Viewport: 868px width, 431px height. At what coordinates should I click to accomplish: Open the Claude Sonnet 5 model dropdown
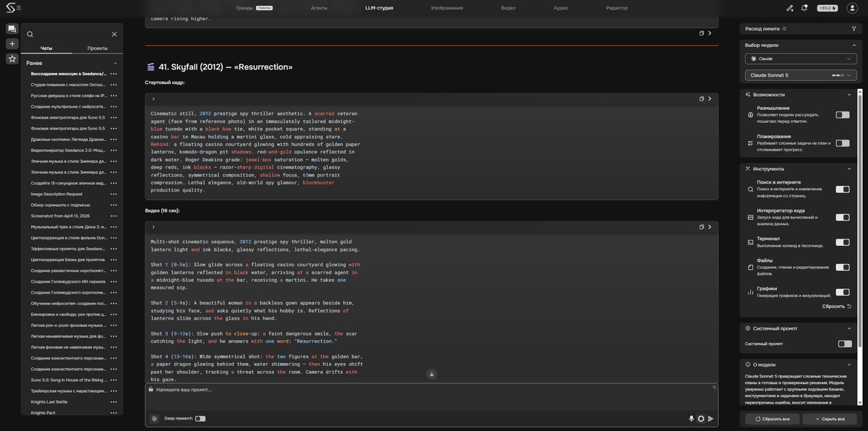coord(801,75)
